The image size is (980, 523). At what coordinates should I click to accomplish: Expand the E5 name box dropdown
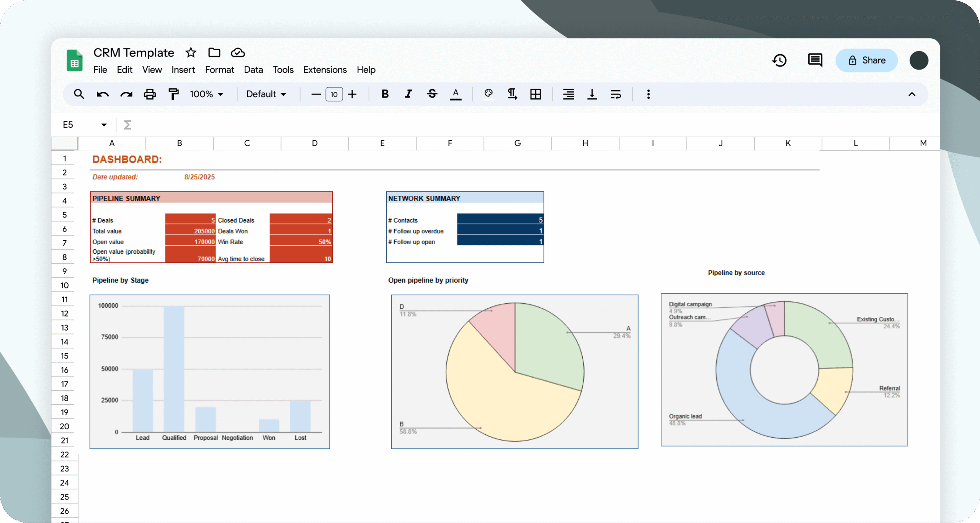click(104, 125)
